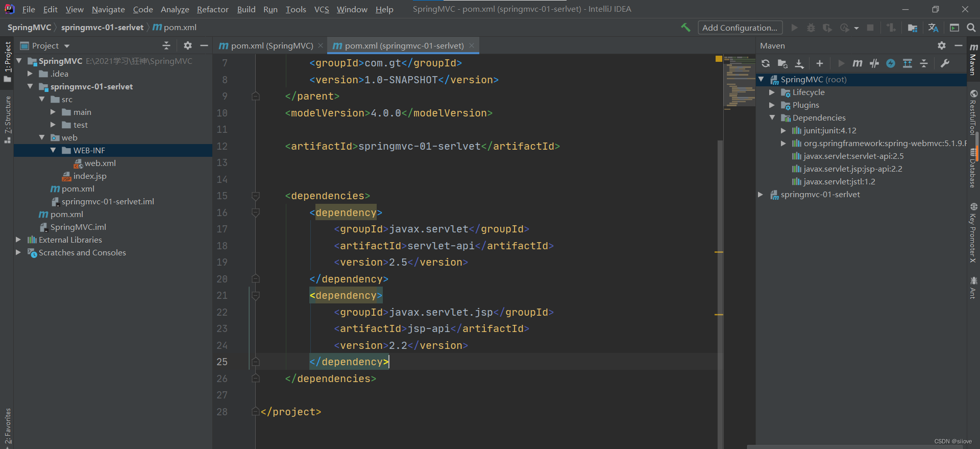Screen dimensions: 980x449
Task: Expand the main folder
Action: coord(53,112)
